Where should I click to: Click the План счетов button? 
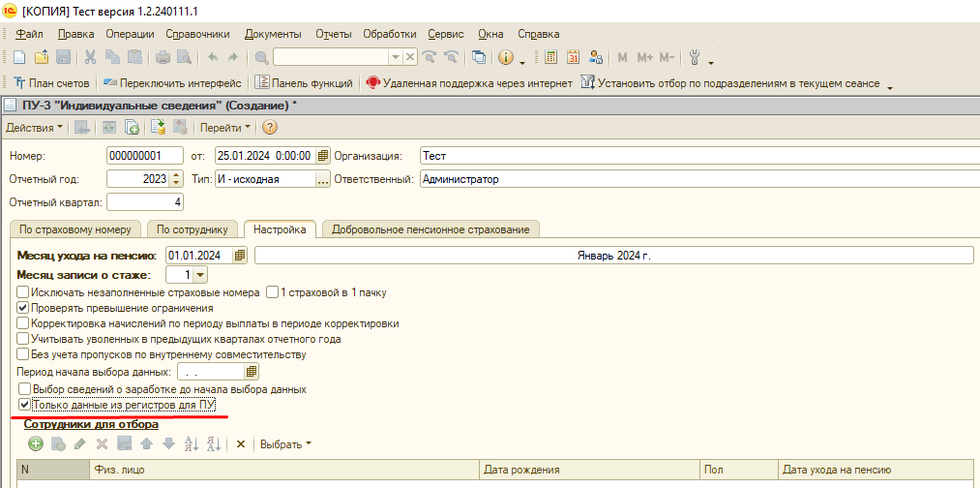tap(51, 83)
